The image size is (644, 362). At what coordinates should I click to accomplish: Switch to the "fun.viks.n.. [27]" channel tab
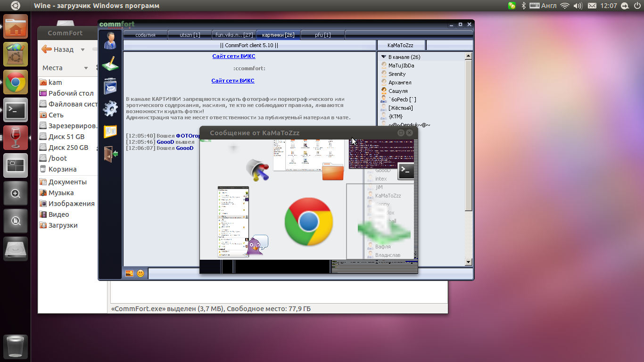click(x=234, y=35)
